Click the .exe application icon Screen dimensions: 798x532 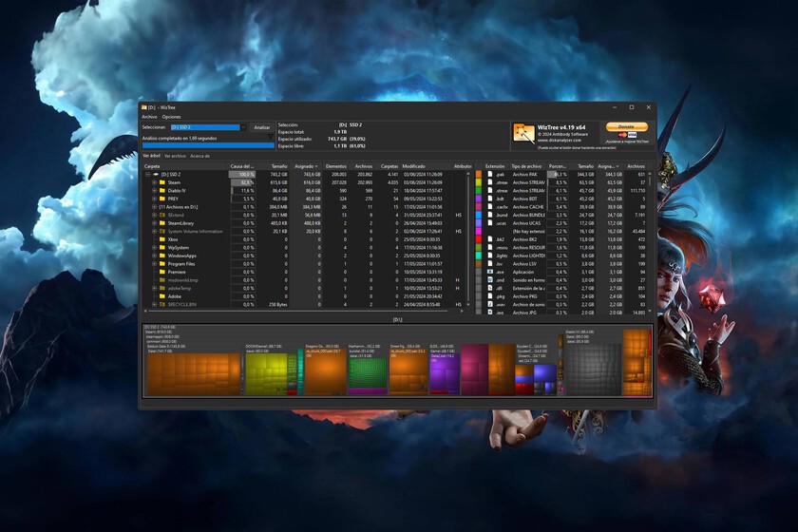[489, 272]
